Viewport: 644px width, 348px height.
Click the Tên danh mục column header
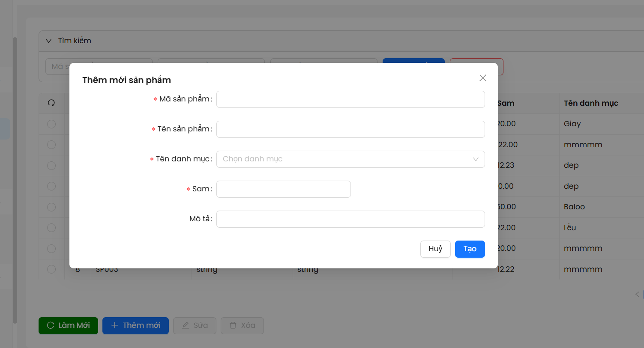590,103
